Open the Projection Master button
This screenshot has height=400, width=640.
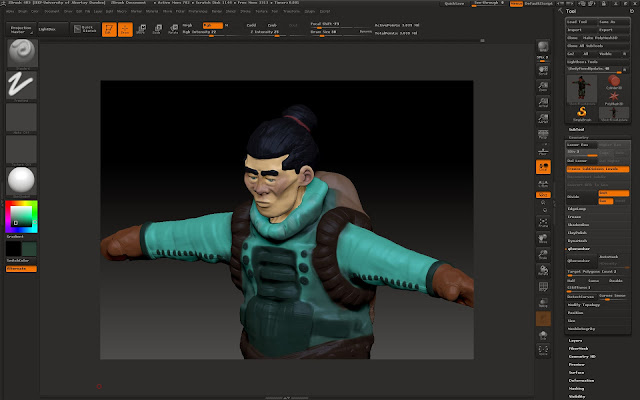click(x=21, y=29)
